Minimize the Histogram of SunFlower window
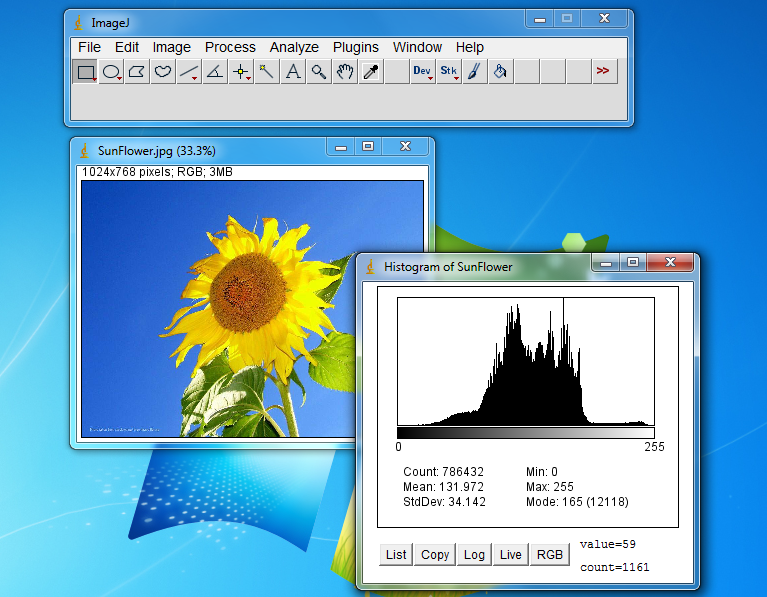The image size is (767, 597). tap(606, 263)
